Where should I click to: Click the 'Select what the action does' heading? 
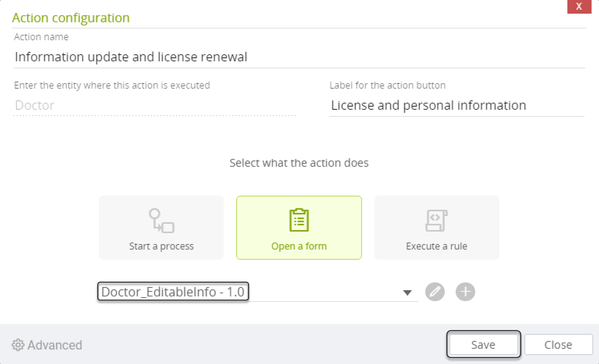coord(299,163)
